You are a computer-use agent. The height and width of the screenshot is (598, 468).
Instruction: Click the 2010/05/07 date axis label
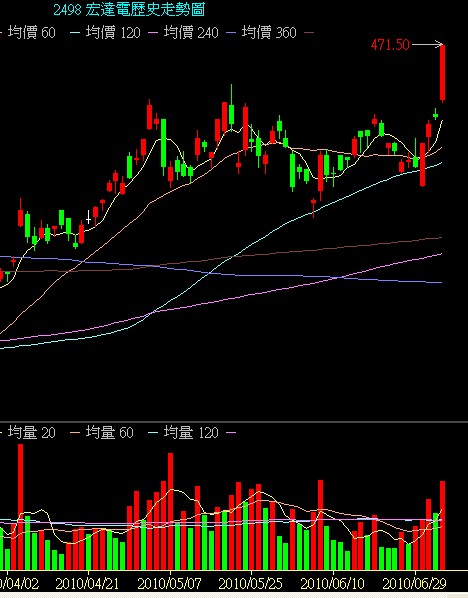tap(169, 584)
